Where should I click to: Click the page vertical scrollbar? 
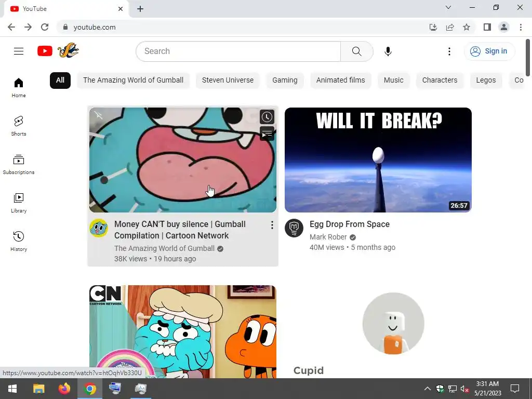[528, 58]
